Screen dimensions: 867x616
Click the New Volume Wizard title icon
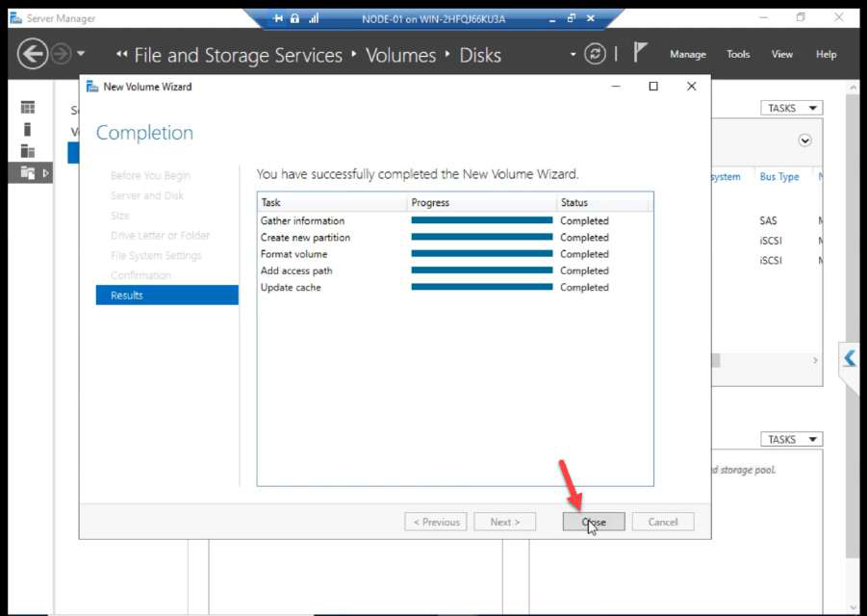point(92,87)
